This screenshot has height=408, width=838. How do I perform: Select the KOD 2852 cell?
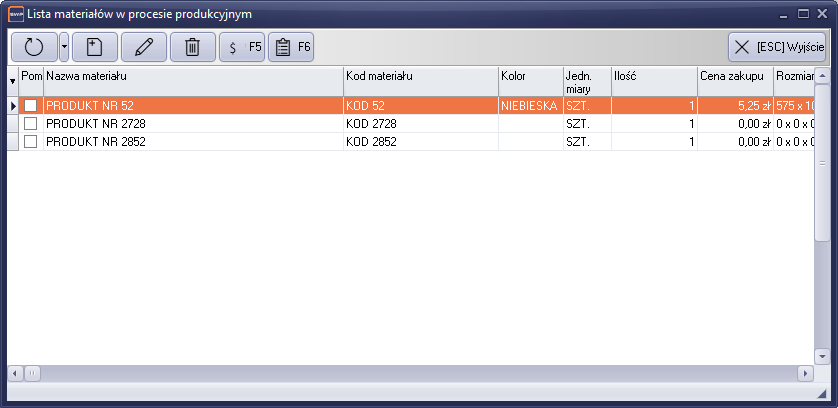418,141
